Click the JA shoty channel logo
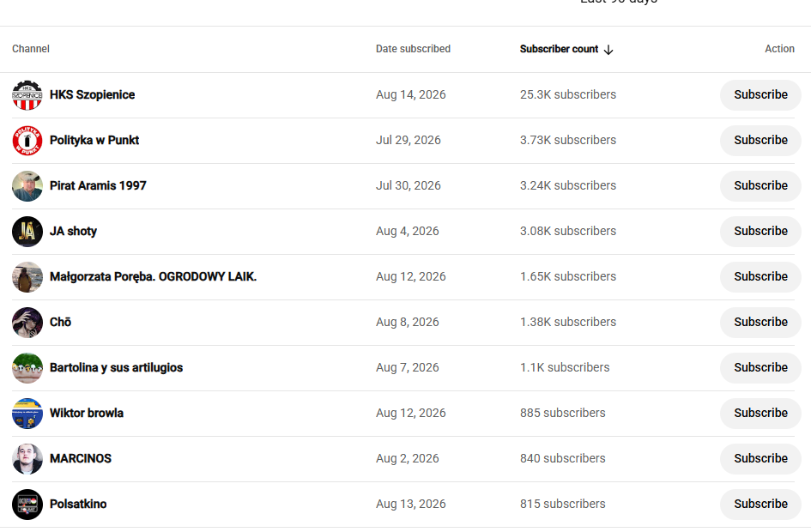Viewport: 811px width, 532px height. [27, 232]
